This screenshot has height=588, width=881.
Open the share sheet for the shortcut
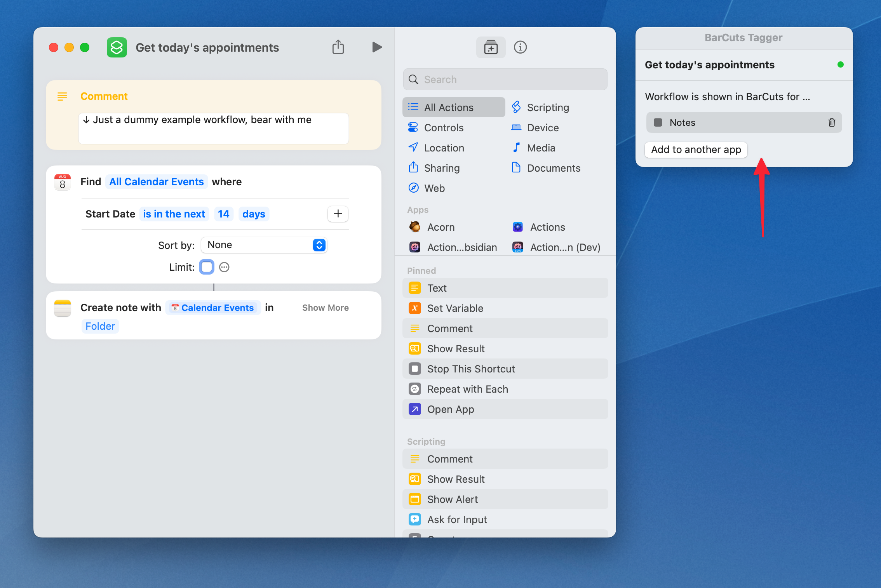click(x=338, y=47)
